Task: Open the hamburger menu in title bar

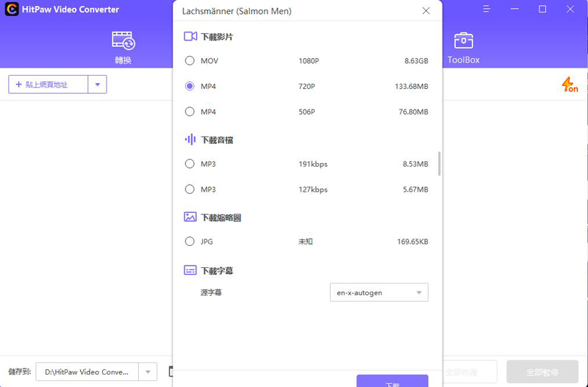Action: click(x=487, y=9)
